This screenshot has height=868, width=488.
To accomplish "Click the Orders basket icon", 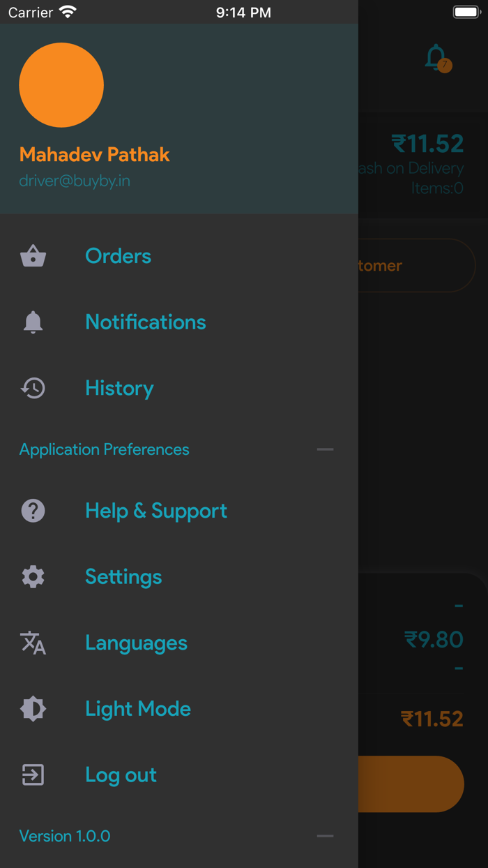I will tap(33, 256).
